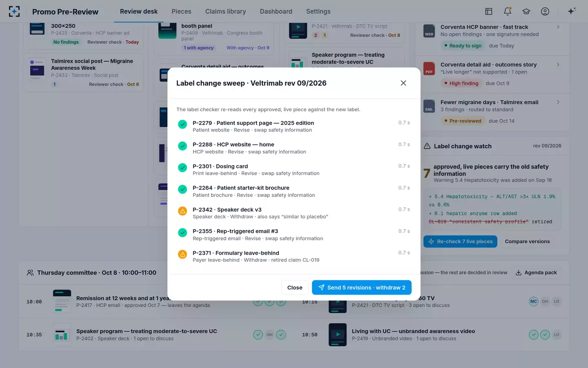Viewport: 588px width, 368px height.
Task: Click the "High finding" status badge
Action: [x=461, y=83]
